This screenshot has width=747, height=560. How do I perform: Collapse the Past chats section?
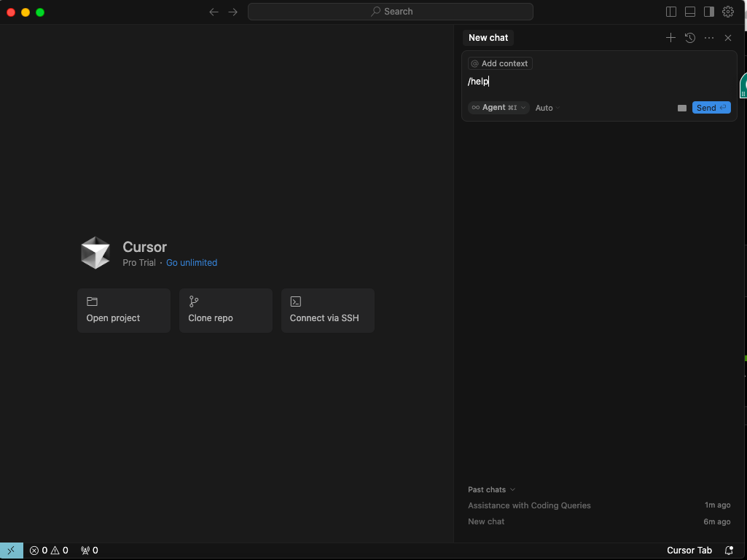(x=492, y=489)
